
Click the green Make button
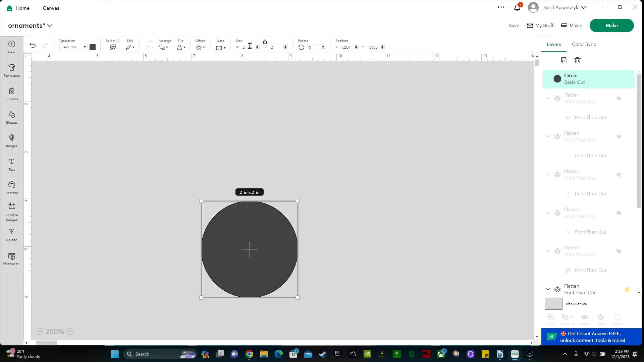click(611, 25)
